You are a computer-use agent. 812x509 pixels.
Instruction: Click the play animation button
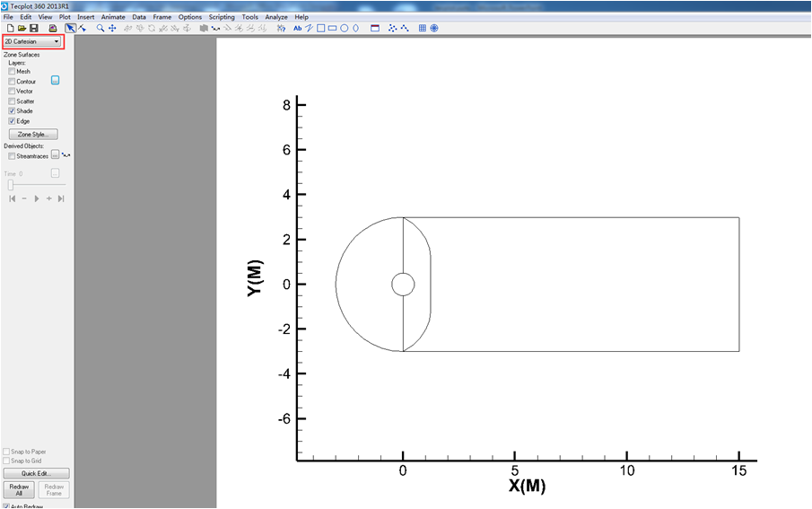[37, 198]
